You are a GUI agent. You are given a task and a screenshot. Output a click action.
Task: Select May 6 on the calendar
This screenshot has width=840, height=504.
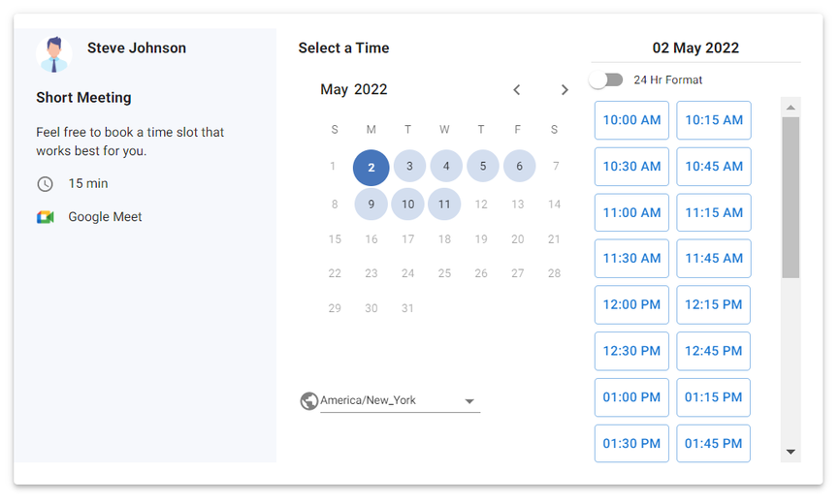[x=519, y=167]
